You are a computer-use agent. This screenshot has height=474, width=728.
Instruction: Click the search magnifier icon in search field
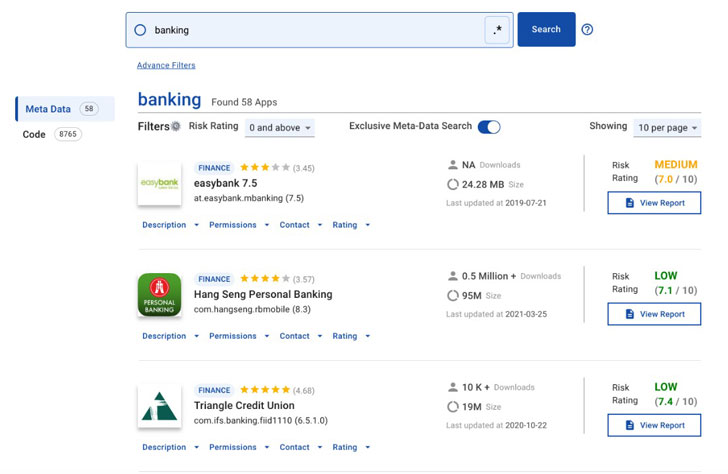(140, 30)
